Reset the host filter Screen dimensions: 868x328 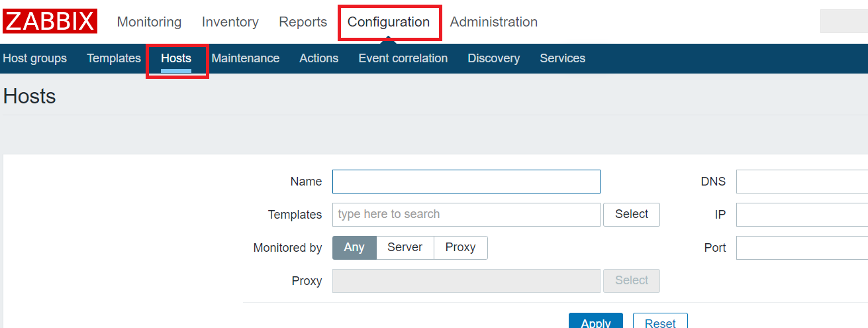tap(660, 322)
